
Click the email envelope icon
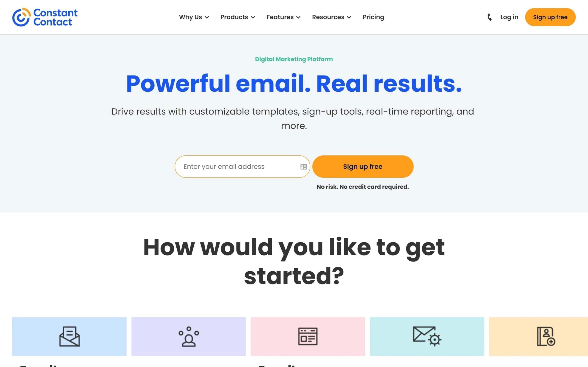click(69, 336)
